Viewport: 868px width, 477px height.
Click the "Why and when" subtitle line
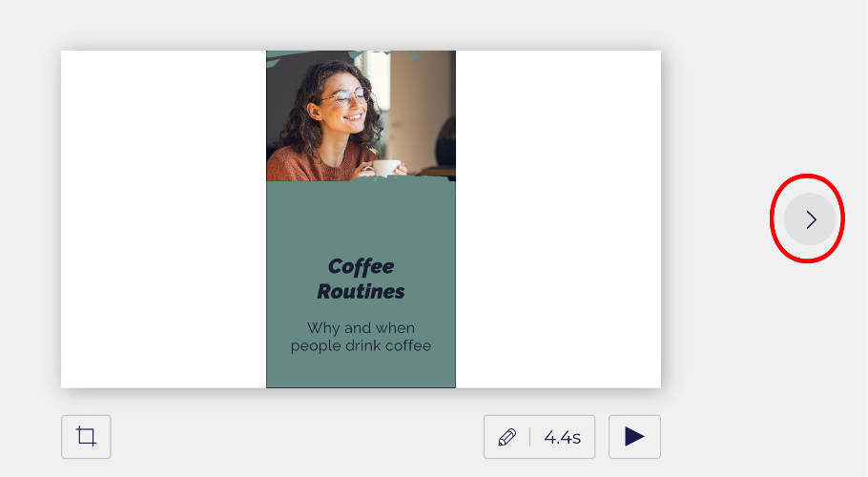pos(361,327)
